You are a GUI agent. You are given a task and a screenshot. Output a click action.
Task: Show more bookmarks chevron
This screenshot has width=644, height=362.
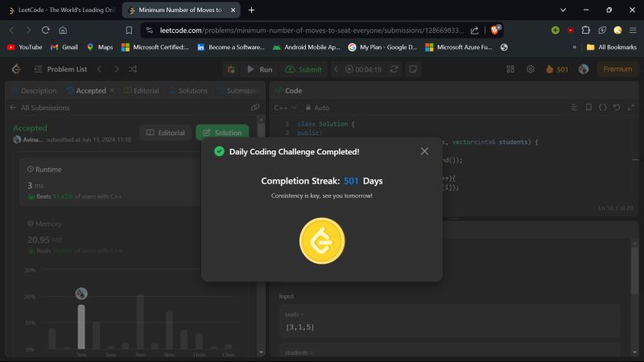(x=574, y=47)
